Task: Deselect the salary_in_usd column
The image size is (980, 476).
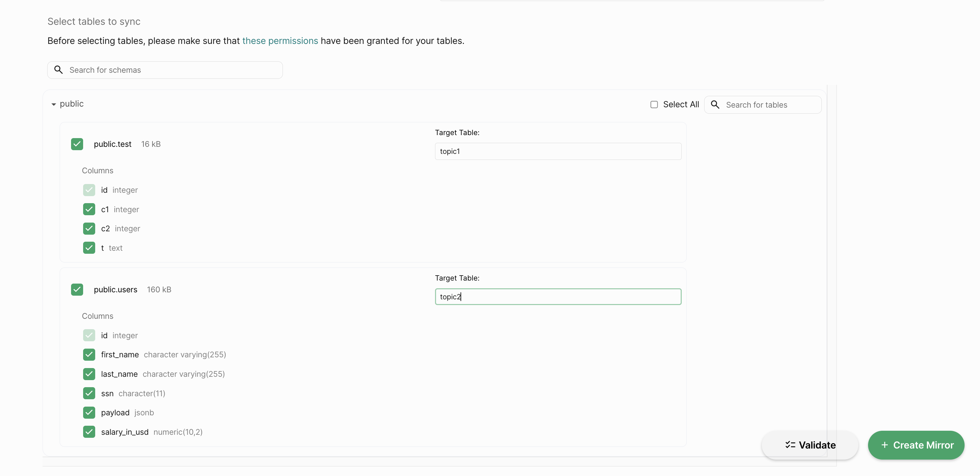Action: point(89,432)
